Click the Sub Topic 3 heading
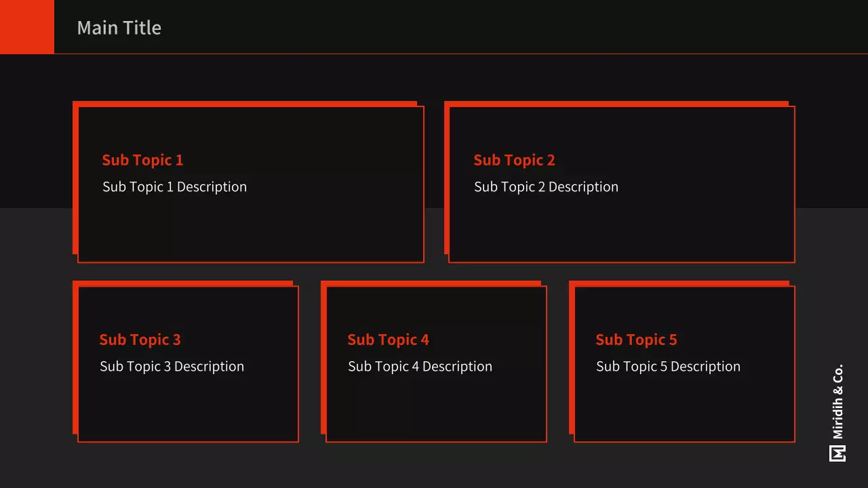 [x=140, y=340]
